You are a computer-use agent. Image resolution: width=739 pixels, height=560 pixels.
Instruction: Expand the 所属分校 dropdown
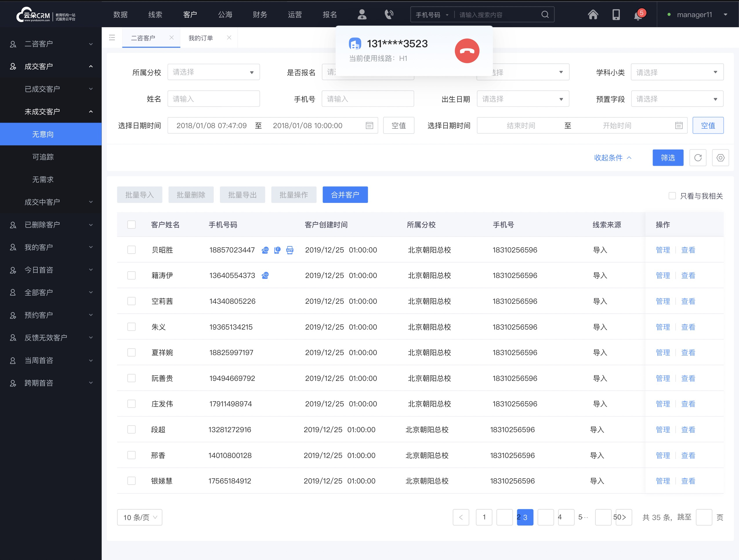tap(212, 72)
